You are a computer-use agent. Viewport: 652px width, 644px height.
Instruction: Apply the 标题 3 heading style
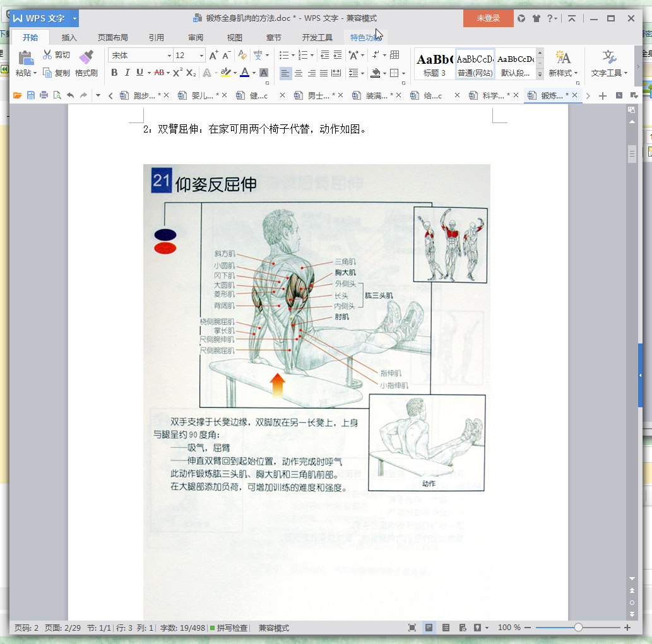point(434,65)
